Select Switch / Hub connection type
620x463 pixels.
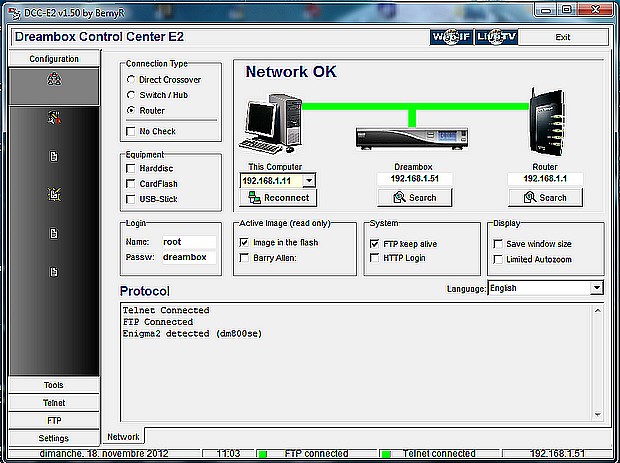click(x=132, y=95)
